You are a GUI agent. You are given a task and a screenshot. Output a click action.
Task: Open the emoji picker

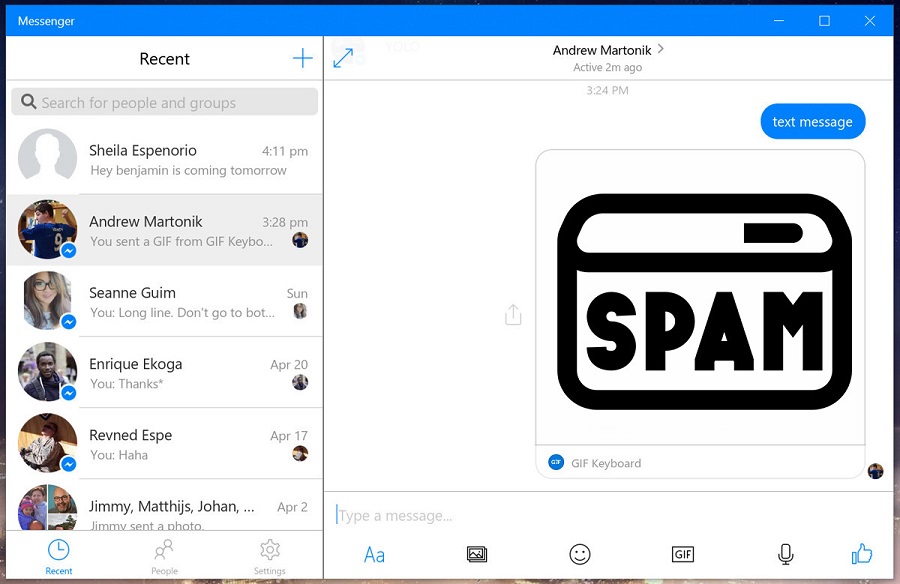coord(580,554)
